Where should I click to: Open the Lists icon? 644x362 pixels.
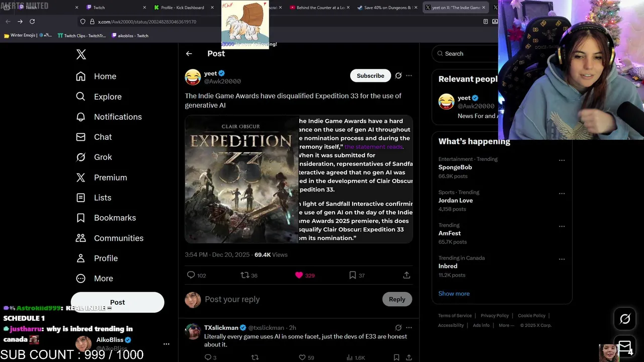(80, 198)
